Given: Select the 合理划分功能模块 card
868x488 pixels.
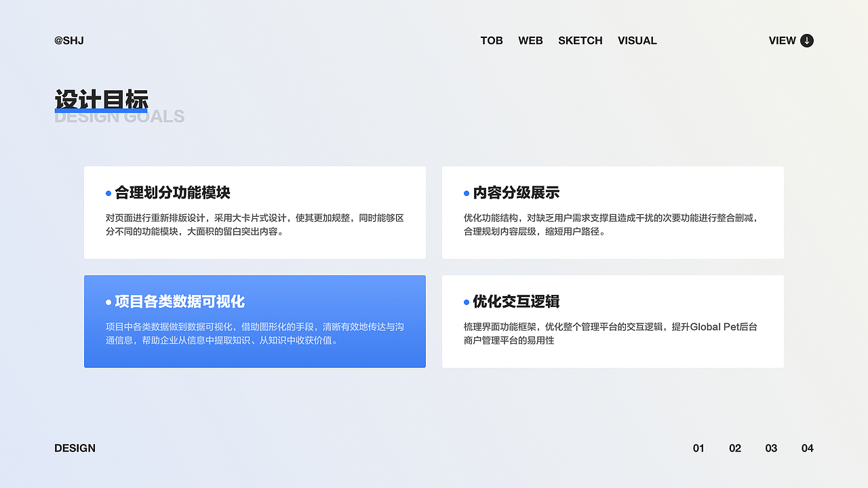Looking at the screenshot, I should 254,212.
